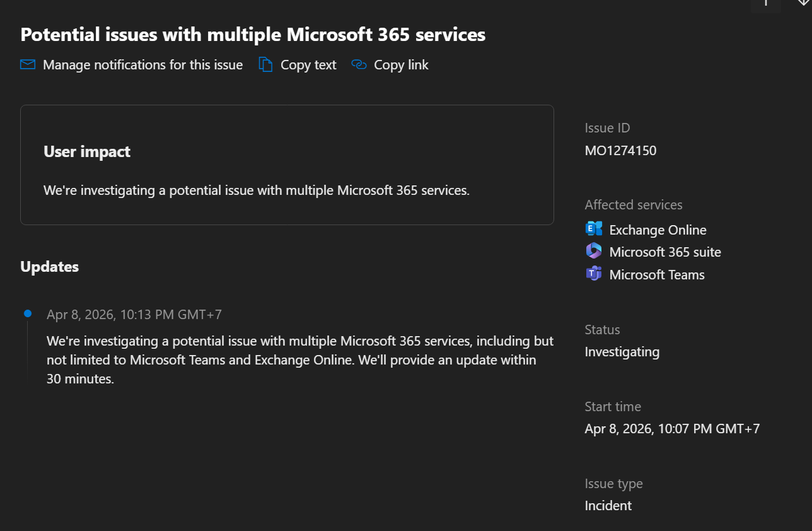
Task: Click the issue ID MO1274150
Action: coord(620,150)
